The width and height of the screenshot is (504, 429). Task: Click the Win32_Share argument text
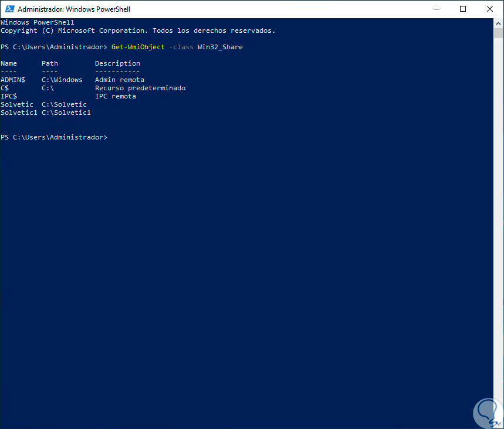tap(220, 47)
